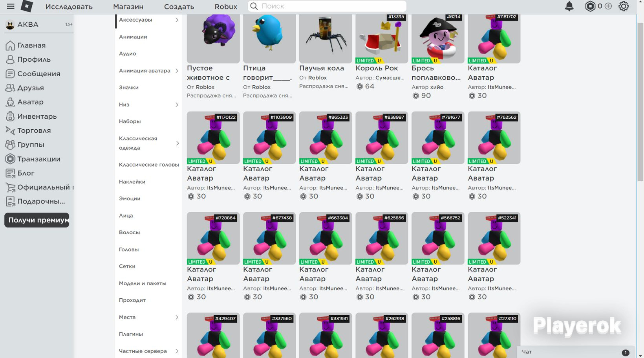Click the Транзакции sidebar icon
The height and width of the screenshot is (358, 644).
tap(10, 159)
